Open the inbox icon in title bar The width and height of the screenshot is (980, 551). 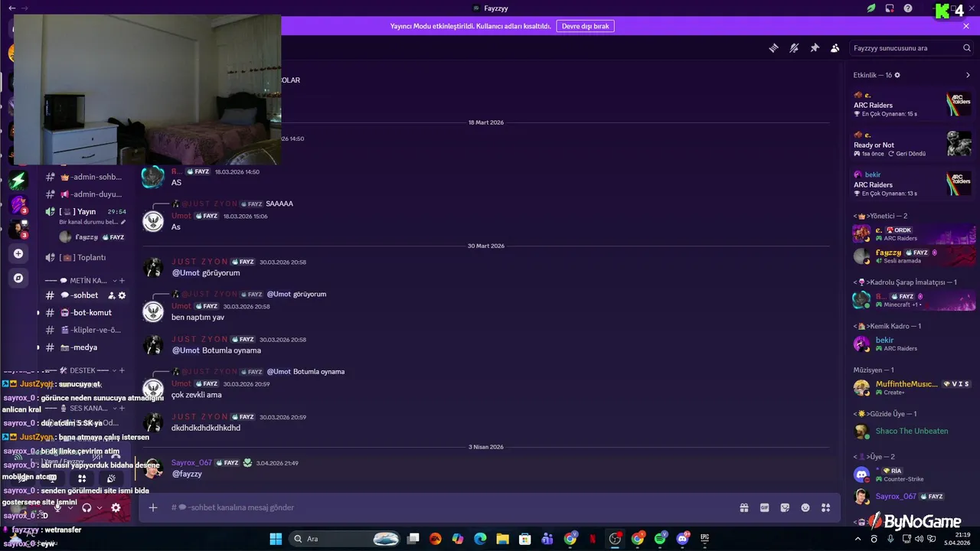click(x=890, y=8)
